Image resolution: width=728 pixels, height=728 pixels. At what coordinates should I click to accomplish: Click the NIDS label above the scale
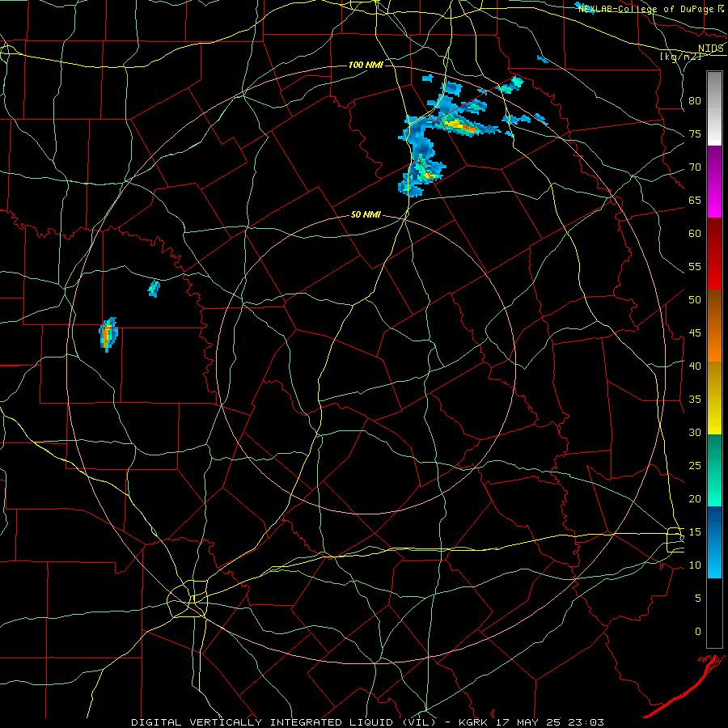tap(710, 48)
